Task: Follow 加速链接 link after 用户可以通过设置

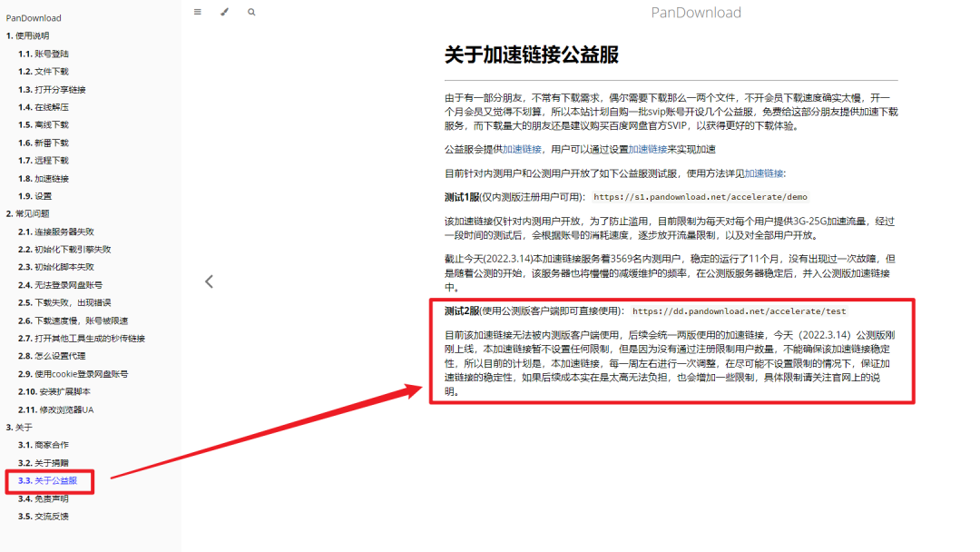Action: [648, 149]
